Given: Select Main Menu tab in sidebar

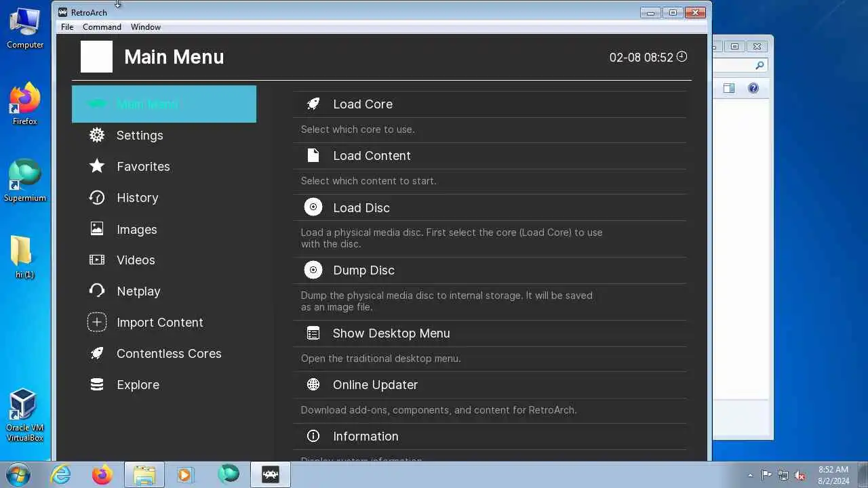Looking at the screenshot, I should pos(164,104).
